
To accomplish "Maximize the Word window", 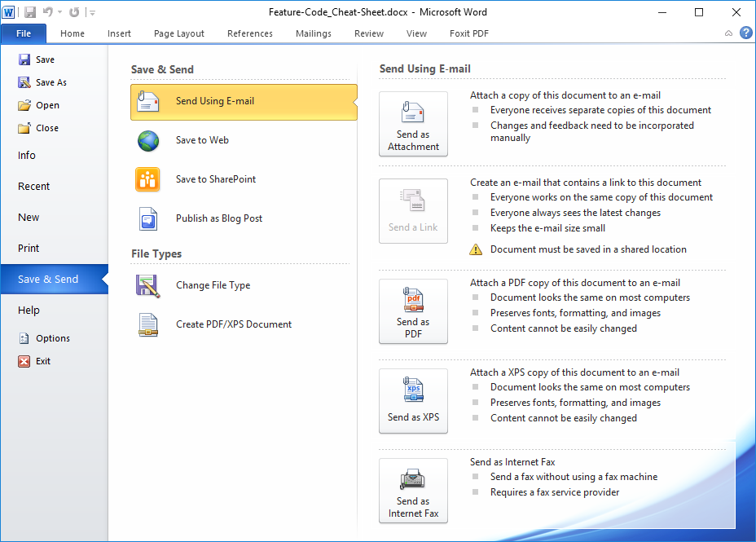I will click(x=699, y=12).
